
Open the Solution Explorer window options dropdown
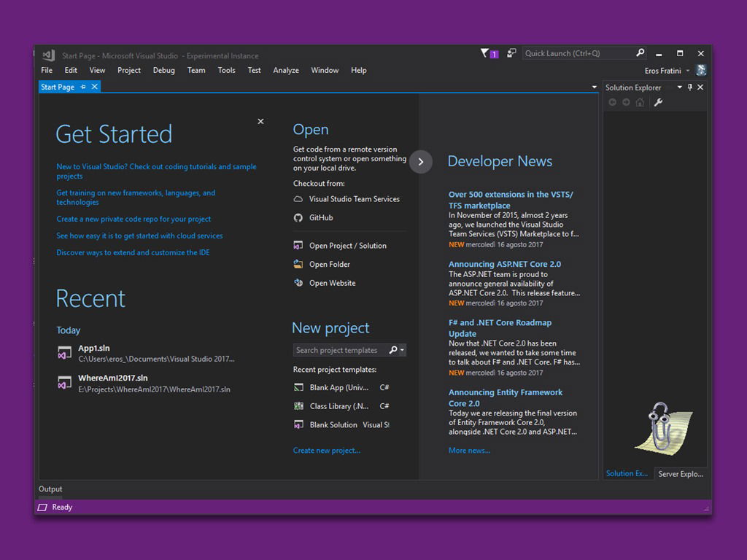point(680,87)
